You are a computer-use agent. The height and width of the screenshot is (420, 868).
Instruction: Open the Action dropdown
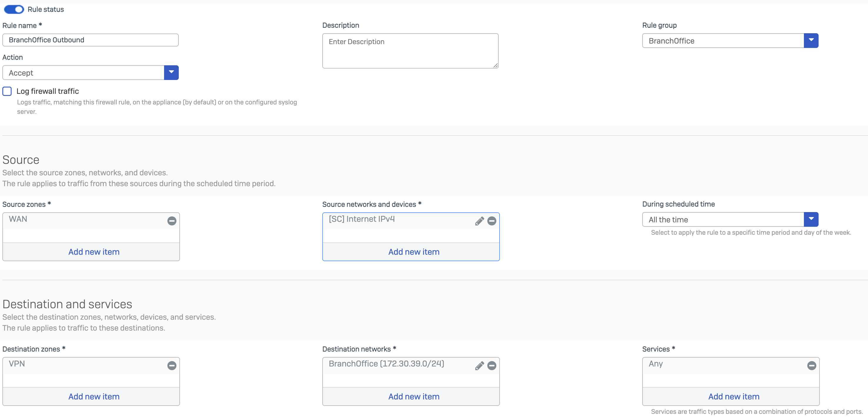pos(171,72)
